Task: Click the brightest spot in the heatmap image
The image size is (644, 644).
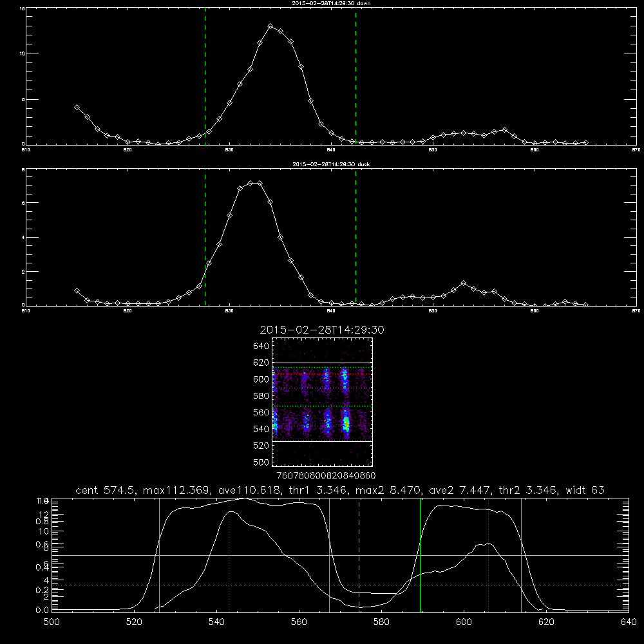Action: tap(346, 422)
